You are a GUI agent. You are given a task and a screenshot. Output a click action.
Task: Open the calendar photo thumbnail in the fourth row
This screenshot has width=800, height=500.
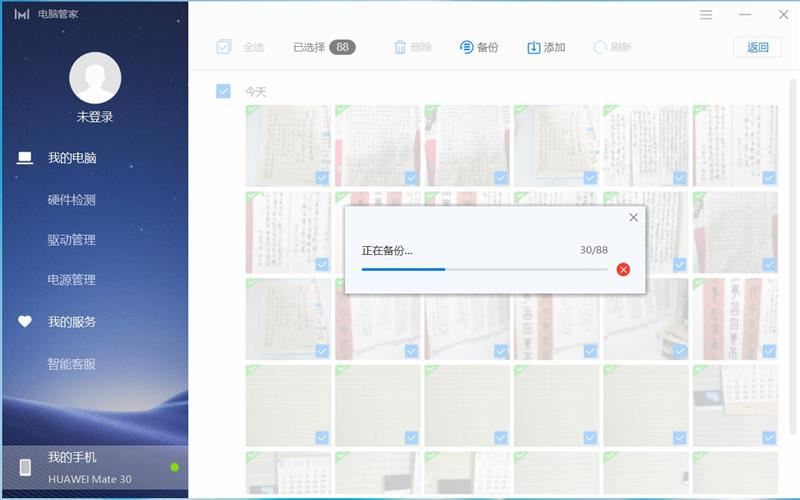(735, 406)
